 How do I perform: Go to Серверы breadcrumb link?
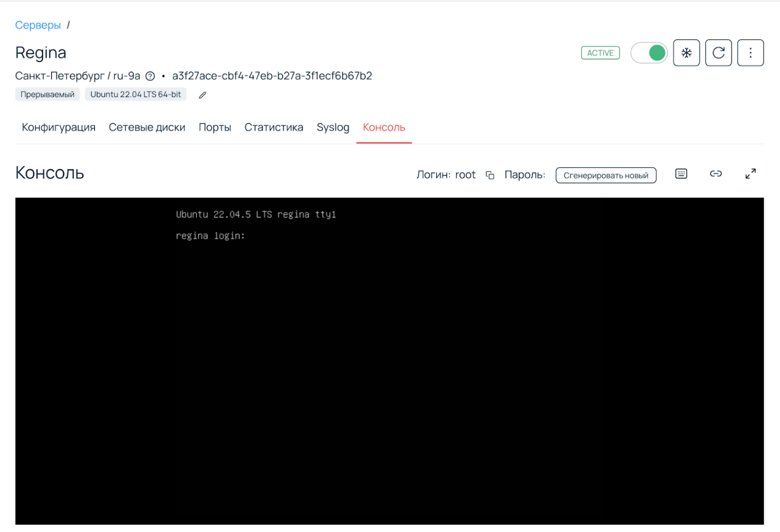[x=38, y=25]
